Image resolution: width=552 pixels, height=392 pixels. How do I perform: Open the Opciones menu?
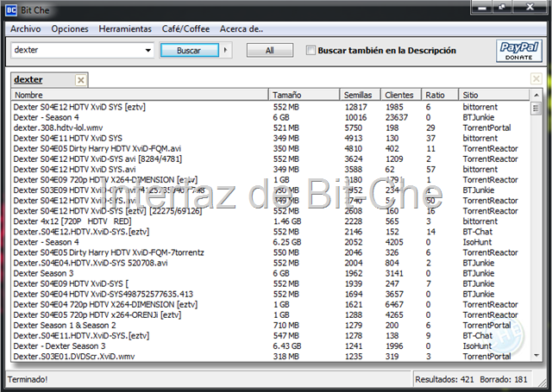click(70, 28)
